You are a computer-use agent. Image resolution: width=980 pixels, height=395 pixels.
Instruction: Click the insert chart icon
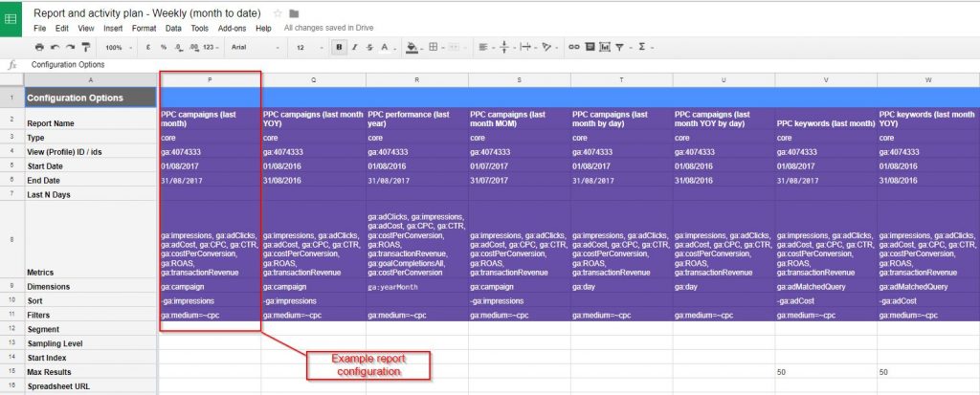(605, 47)
